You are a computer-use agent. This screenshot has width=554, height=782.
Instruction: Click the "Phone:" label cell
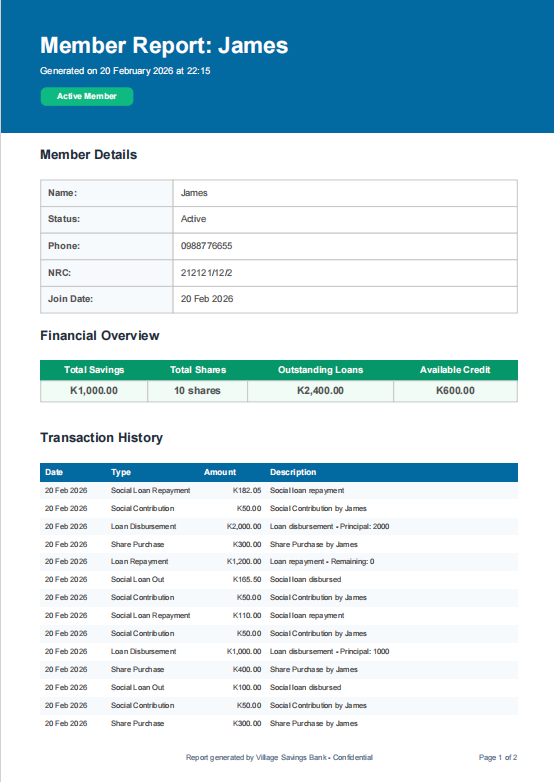coord(107,246)
